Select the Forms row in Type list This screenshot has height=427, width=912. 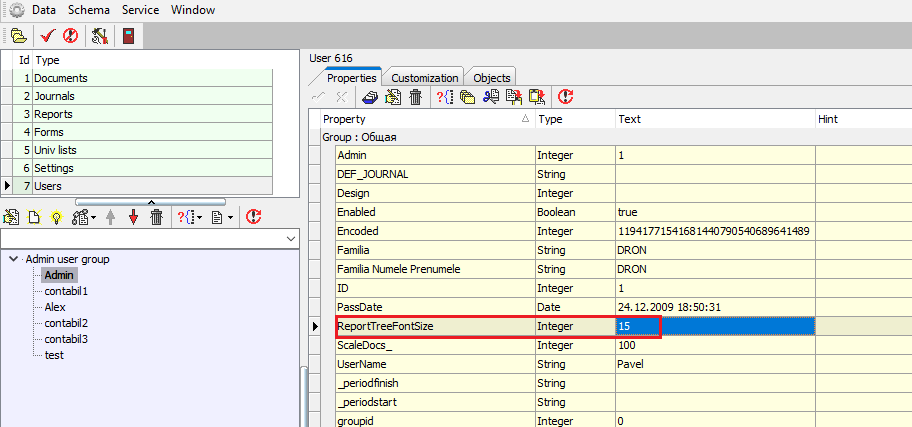point(142,132)
